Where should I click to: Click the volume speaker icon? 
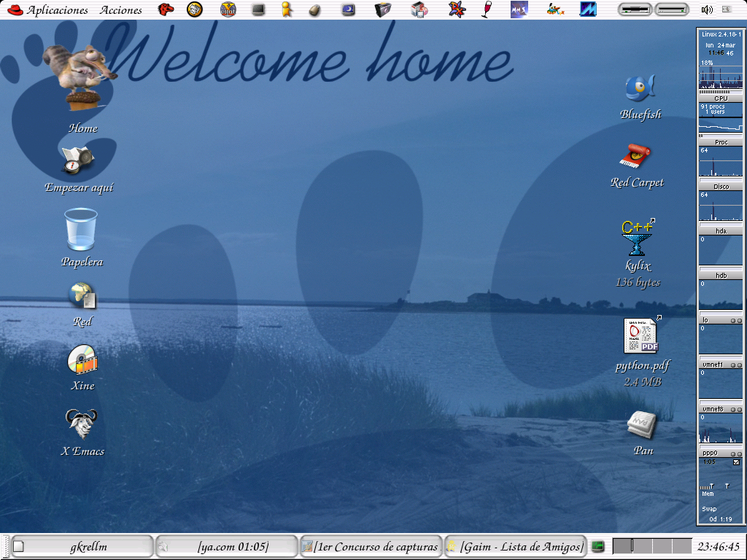[x=707, y=9]
